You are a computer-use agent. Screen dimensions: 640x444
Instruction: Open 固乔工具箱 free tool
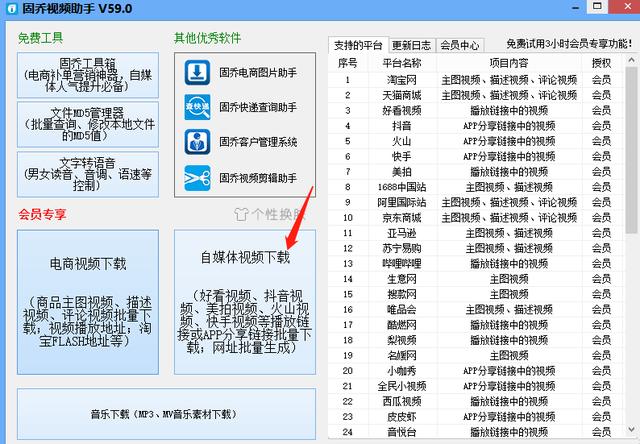(88, 75)
